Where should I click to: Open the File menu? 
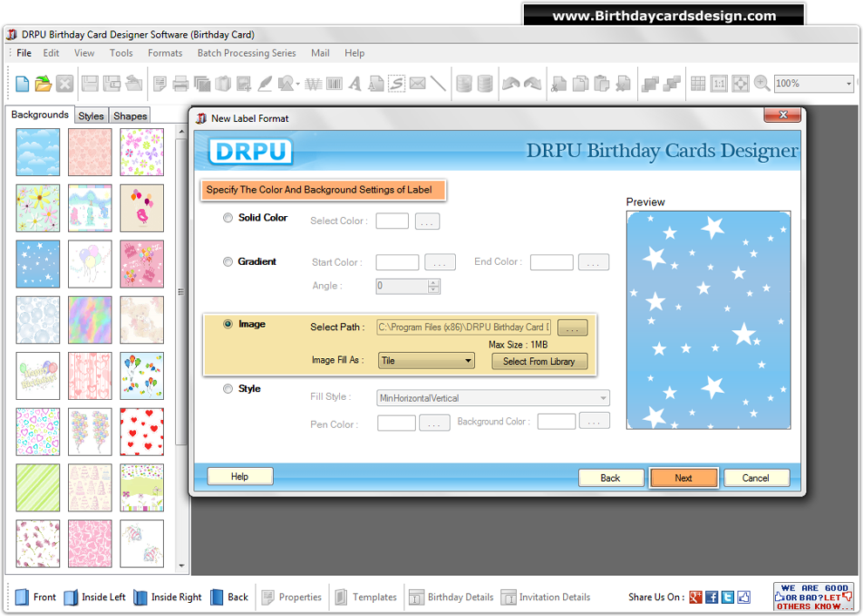click(x=24, y=53)
